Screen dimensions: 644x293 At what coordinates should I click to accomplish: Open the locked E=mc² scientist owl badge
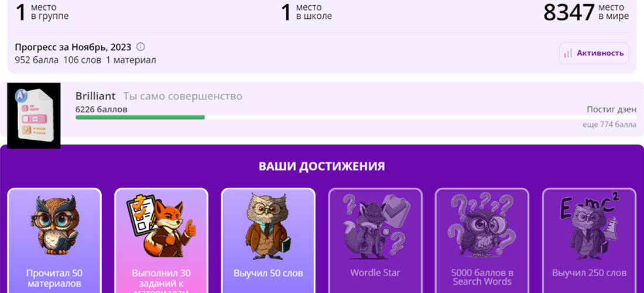coord(589,226)
